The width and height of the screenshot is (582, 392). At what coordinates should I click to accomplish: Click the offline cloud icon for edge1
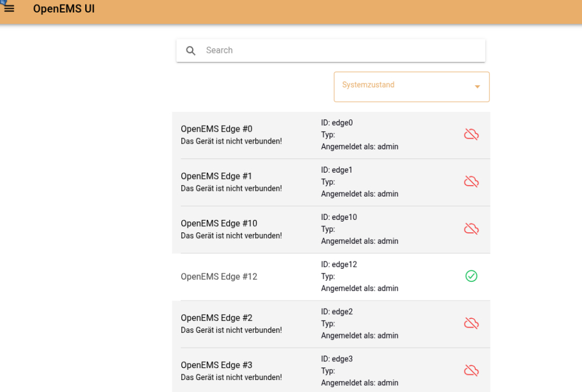point(471,182)
